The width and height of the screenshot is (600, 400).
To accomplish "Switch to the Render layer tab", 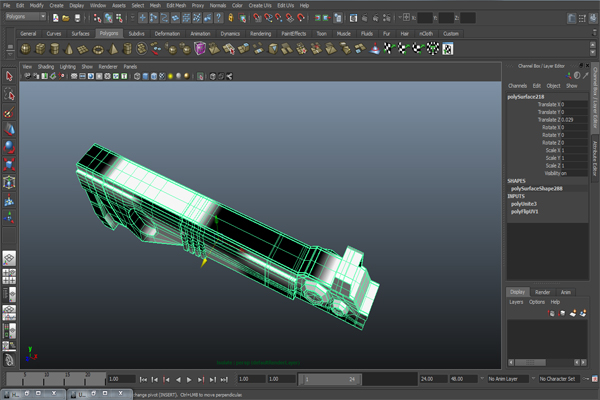I will (x=542, y=292).
